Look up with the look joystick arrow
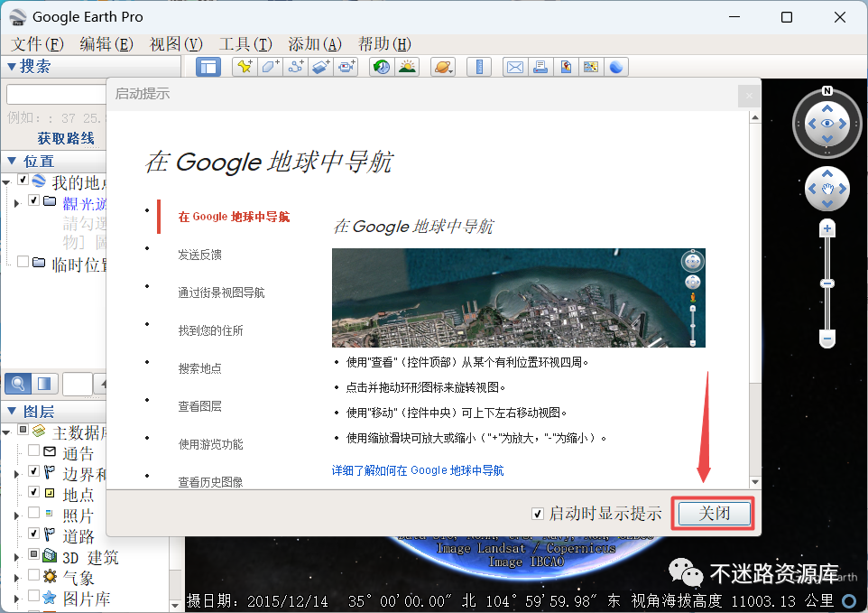Image resolution: width=868 pixels, height=613 pixels. point(827,108)
